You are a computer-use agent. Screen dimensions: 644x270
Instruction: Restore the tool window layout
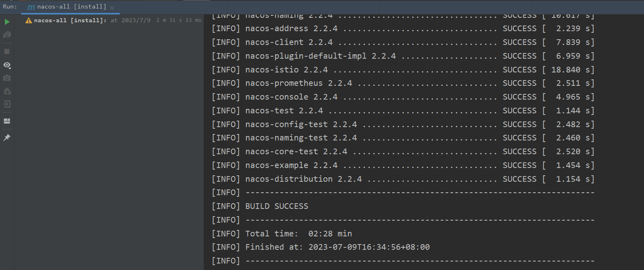7,121
